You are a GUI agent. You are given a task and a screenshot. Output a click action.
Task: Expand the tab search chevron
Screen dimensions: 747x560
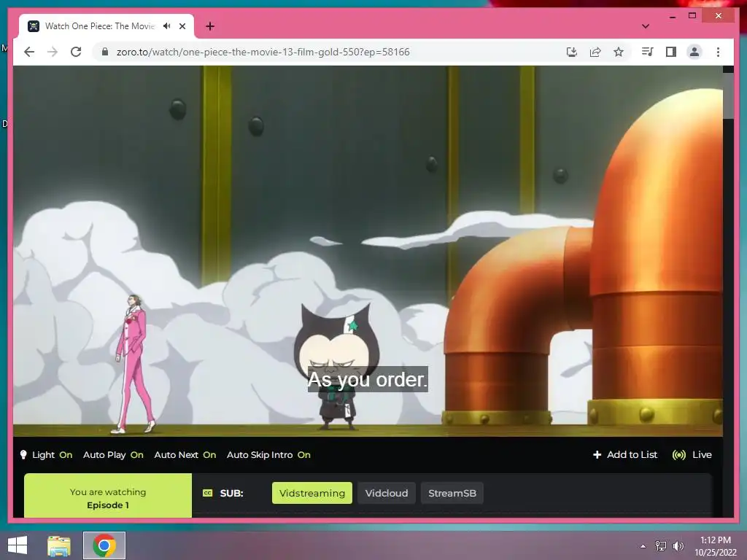pos(645,26)
